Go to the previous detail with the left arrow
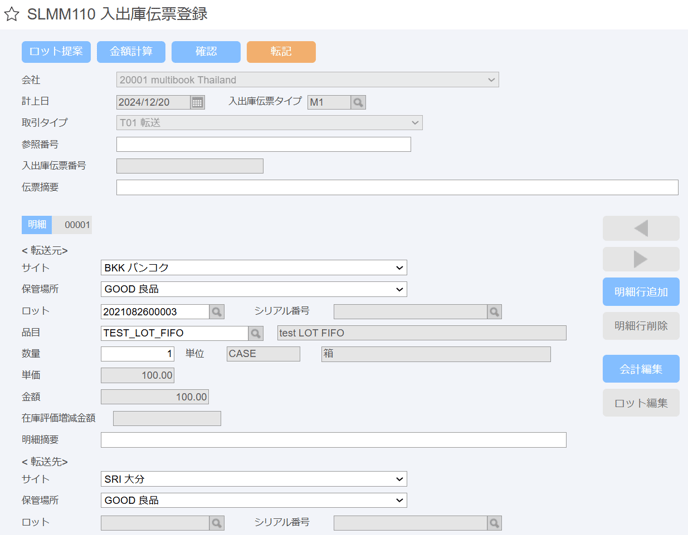 641,228
